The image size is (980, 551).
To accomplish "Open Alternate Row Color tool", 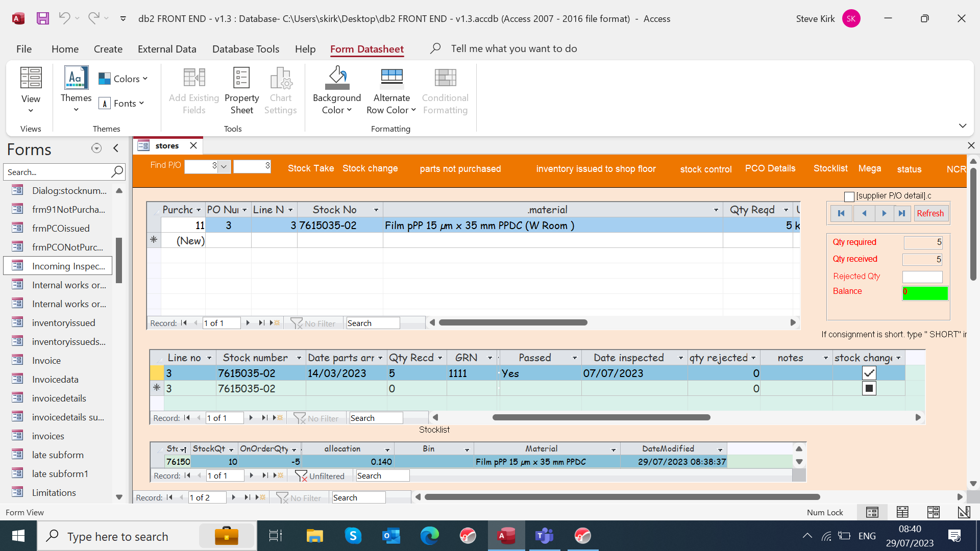I will [391, 91].
